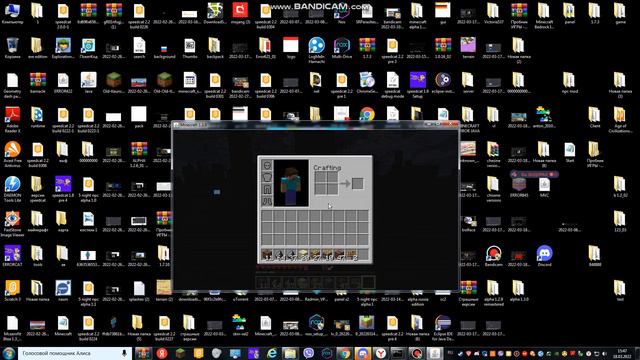Select the pack image file on desktop
Viewport: 640px width, 360px height.
[x=139, y=117]
